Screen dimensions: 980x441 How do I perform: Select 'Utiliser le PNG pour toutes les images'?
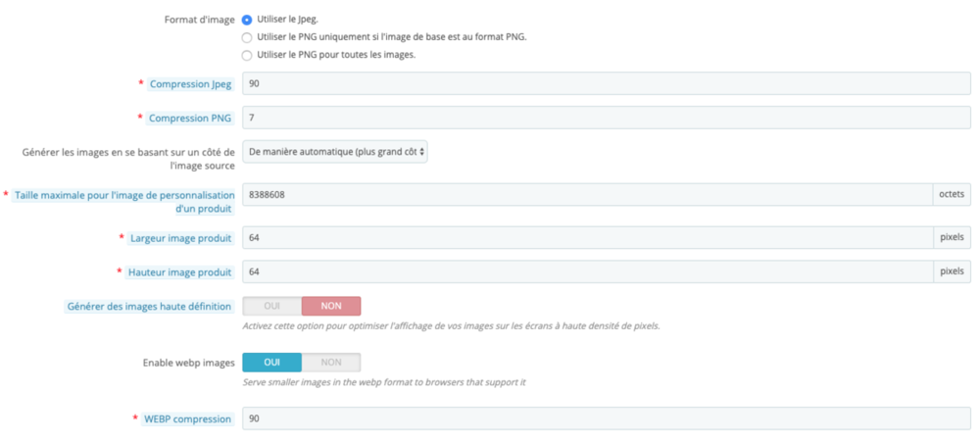pyautogui.click(x=247, y=55)
